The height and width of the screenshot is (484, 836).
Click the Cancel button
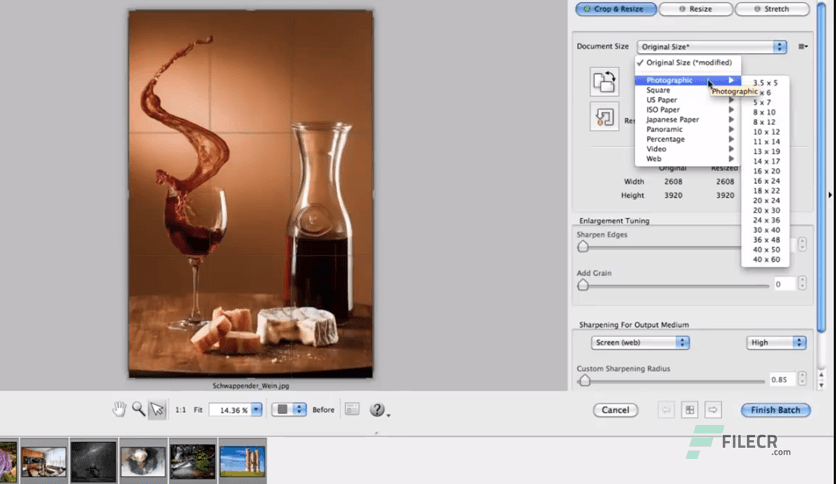point(615,410)
